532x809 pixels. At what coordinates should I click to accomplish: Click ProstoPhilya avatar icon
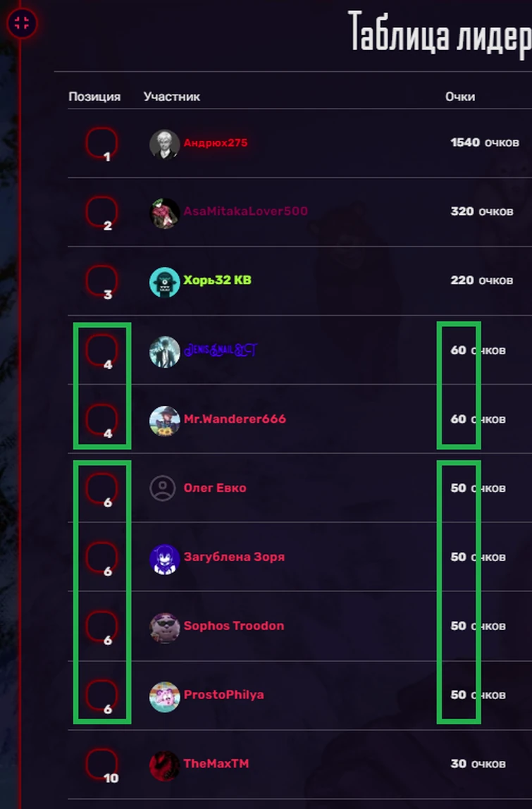tap(165, 696)
